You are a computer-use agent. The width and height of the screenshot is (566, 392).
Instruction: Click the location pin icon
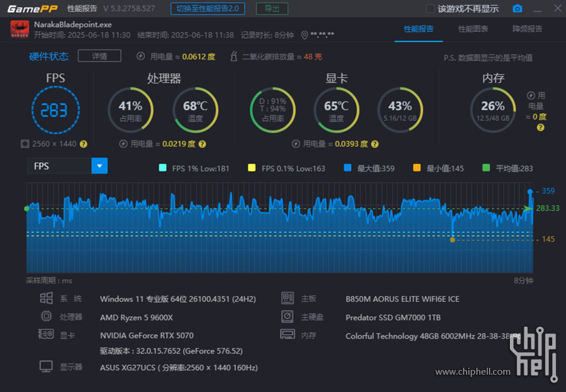[304, 35]
